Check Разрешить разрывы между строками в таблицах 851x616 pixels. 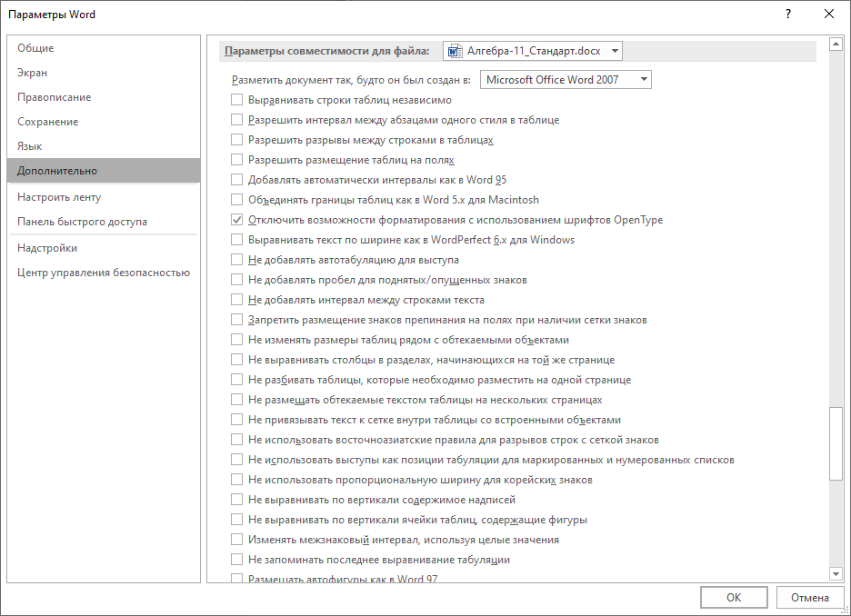pyautogui.click(x=236, y=140)
